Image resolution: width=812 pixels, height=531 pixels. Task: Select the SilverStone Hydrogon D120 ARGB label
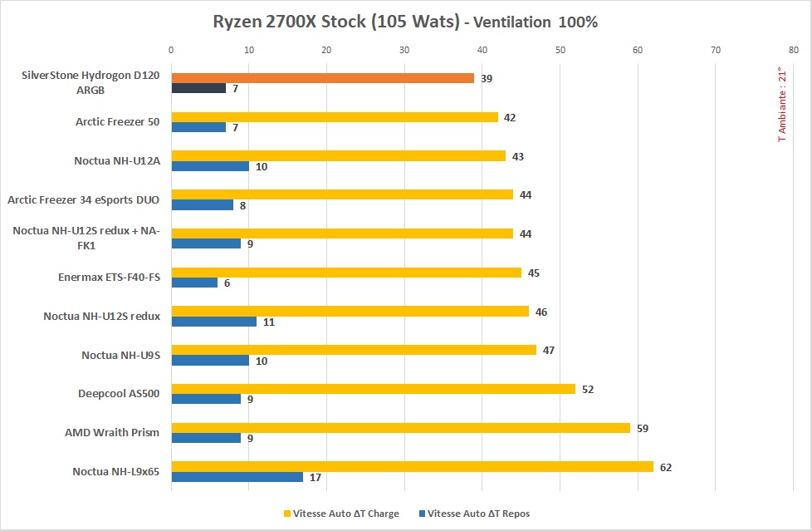click(90, 82)
